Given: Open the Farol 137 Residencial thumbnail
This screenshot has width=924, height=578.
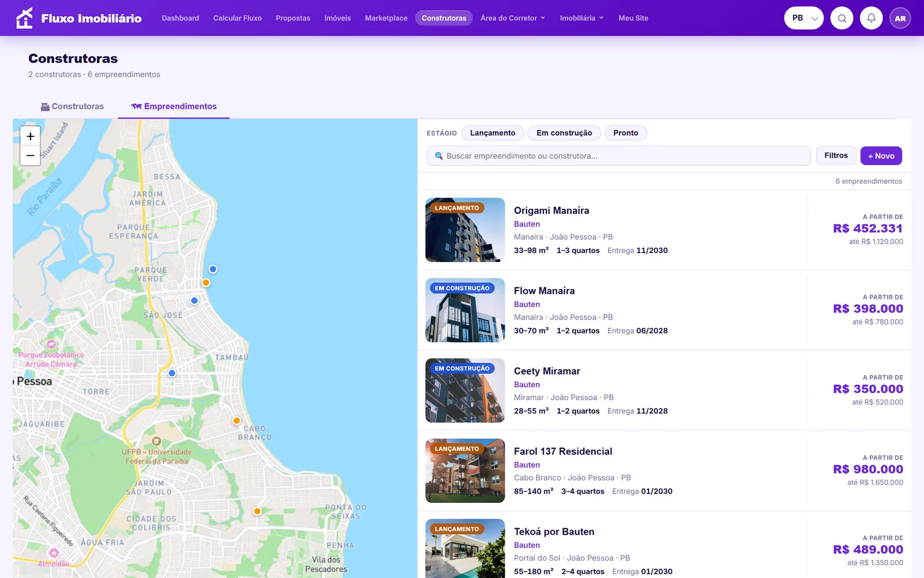Looking at the screenshot, I should pyautogui.click(x=465, y=471).
